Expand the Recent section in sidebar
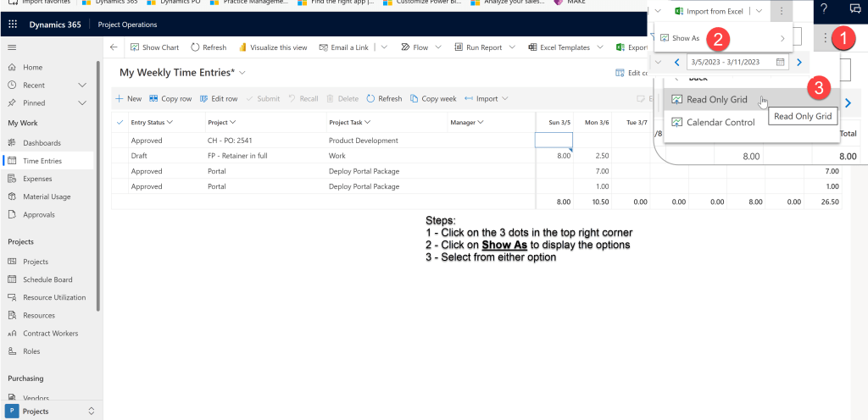868x420 pixels. click(82, 85)
